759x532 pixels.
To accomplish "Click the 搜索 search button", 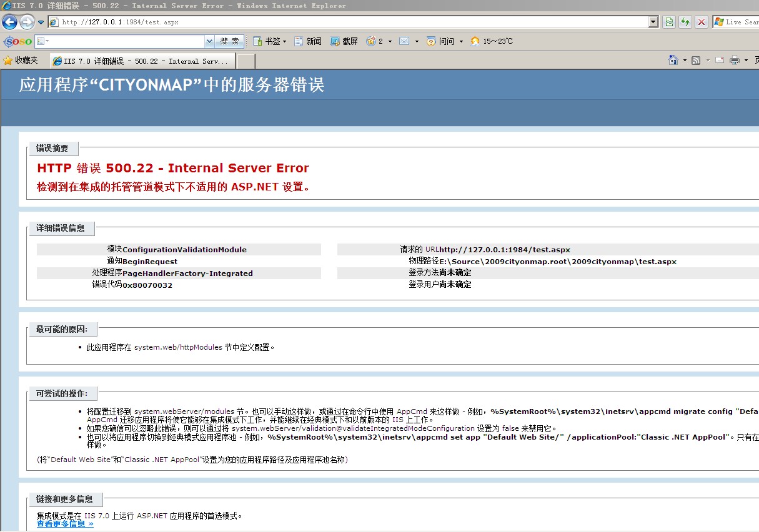I will (x=229, y=41).
